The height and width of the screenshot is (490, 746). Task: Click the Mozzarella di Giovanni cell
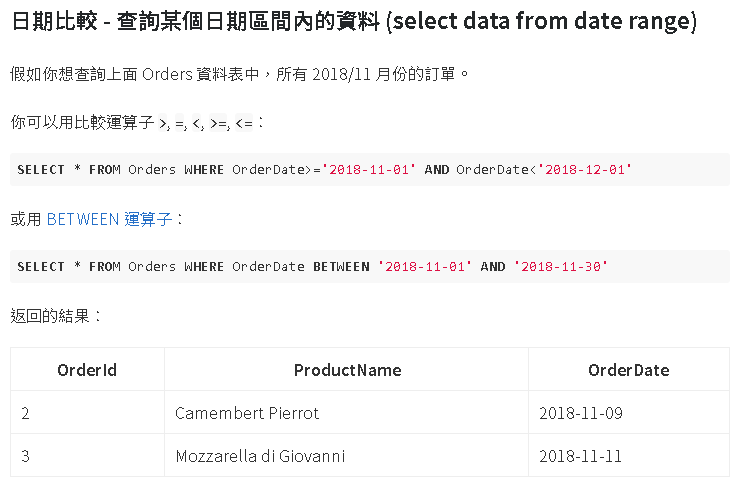[346, 456]
